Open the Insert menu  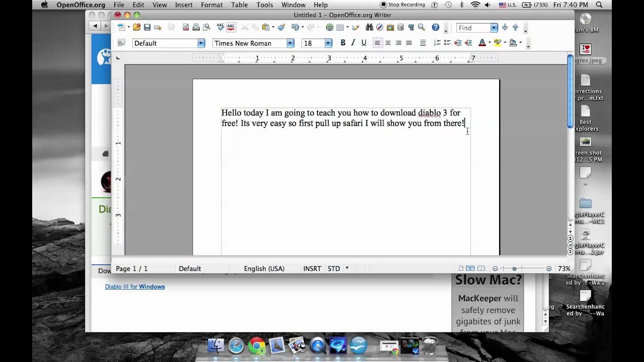184,5
